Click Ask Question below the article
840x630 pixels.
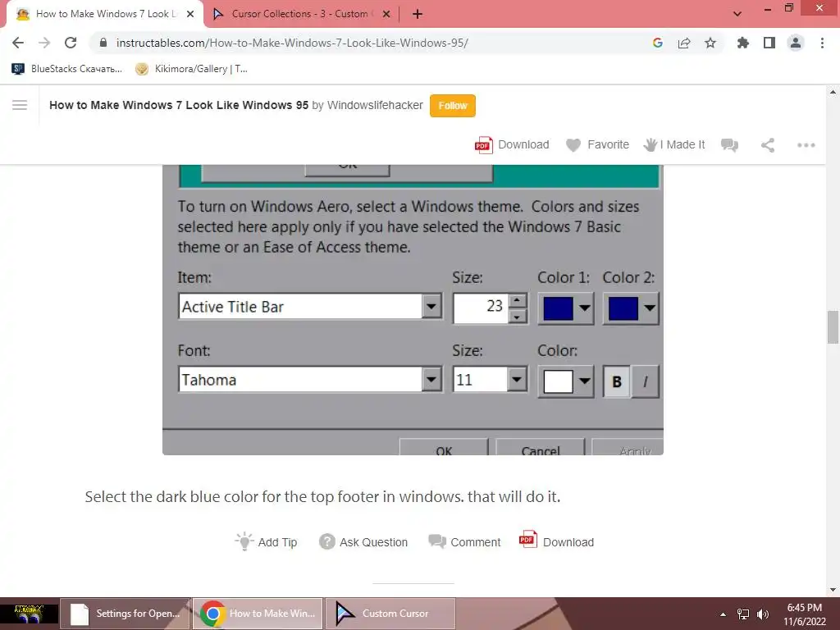(363, 542)
